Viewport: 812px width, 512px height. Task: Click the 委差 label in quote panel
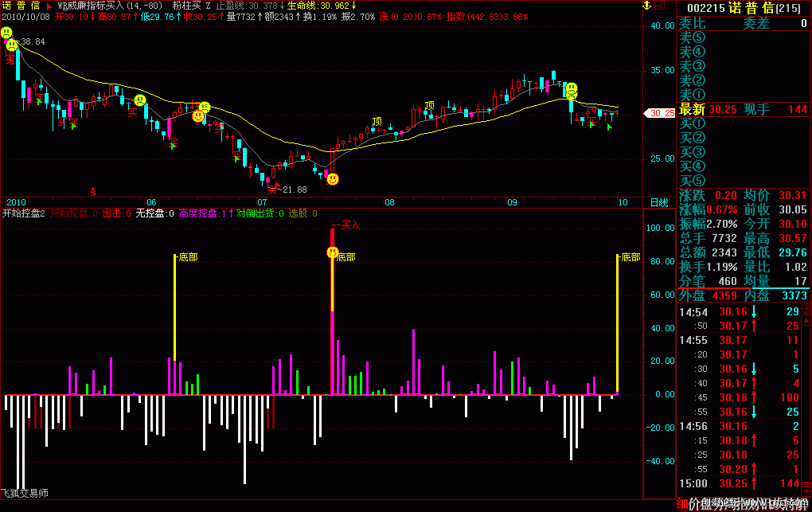756,23
